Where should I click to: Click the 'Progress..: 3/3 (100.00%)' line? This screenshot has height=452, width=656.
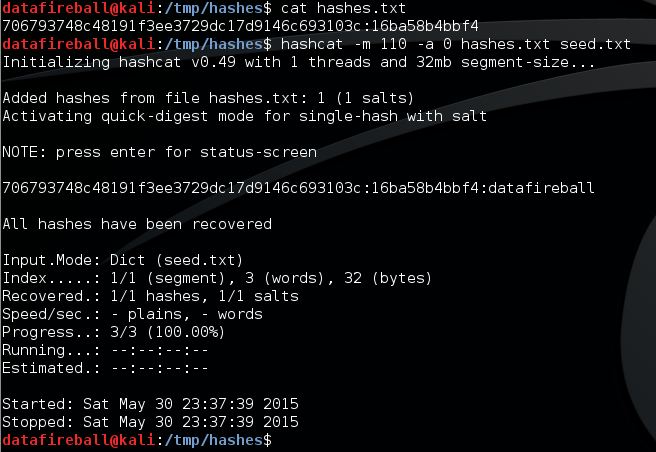(114, 332)
